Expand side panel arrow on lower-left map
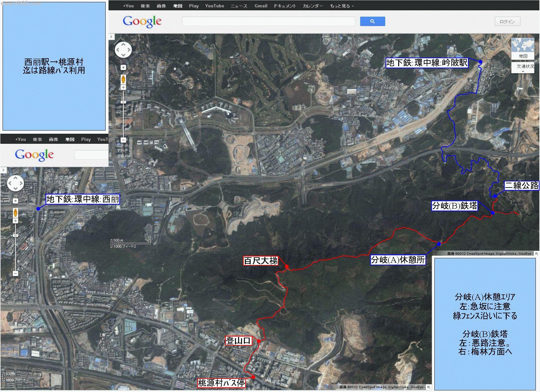Viewport: 540px width, 392px height. click(x=3, y=170)
